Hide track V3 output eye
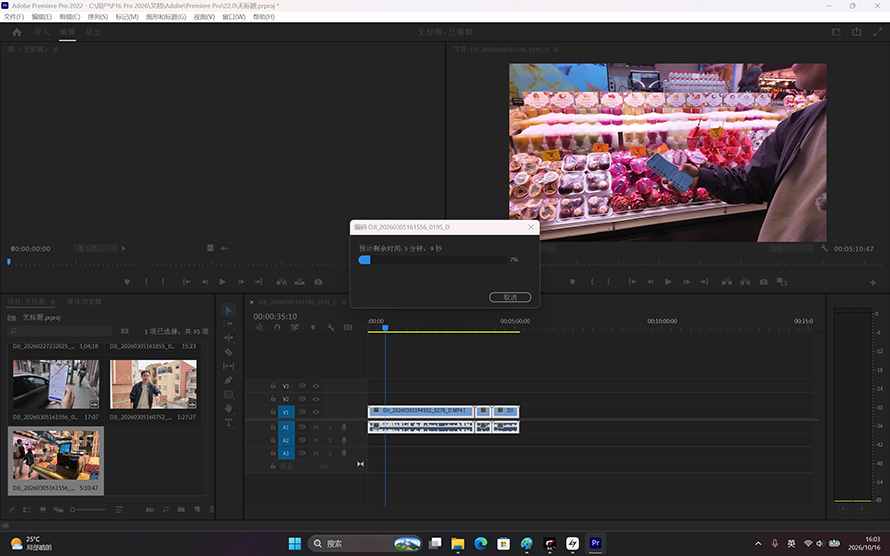 [x=316, y=386]
